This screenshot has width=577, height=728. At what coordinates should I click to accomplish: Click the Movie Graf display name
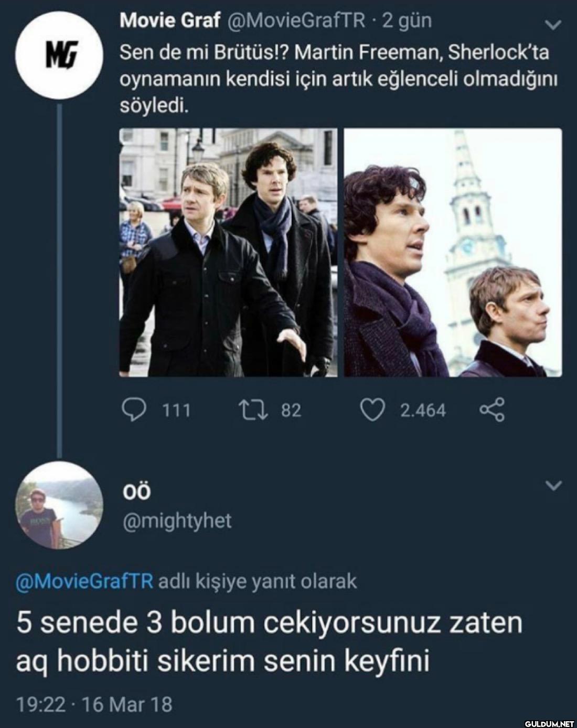pos(169,21)
